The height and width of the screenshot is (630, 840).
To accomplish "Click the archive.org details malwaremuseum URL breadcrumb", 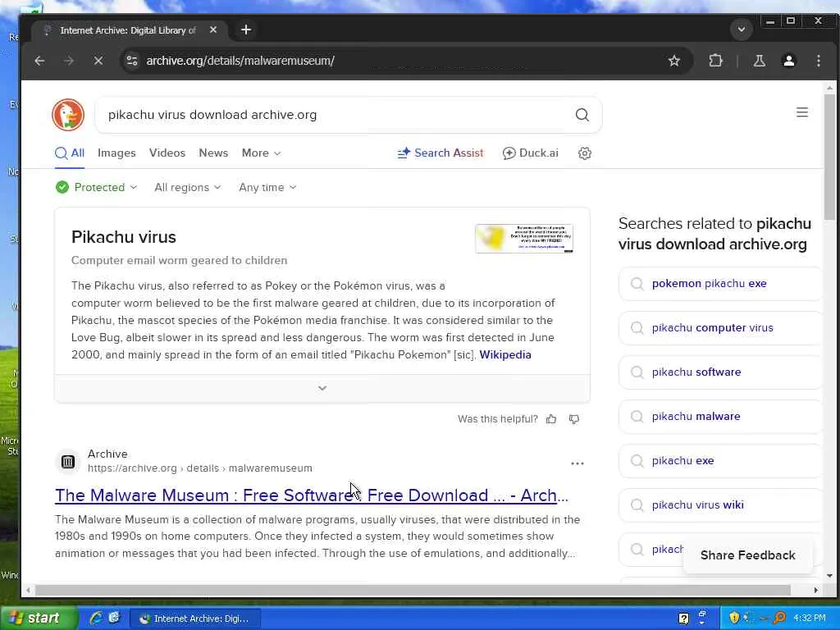I will point(200,468).
